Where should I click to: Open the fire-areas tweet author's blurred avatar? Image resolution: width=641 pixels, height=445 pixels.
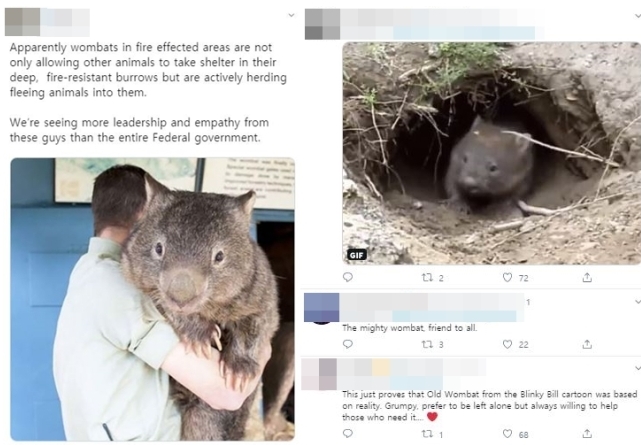22,22
